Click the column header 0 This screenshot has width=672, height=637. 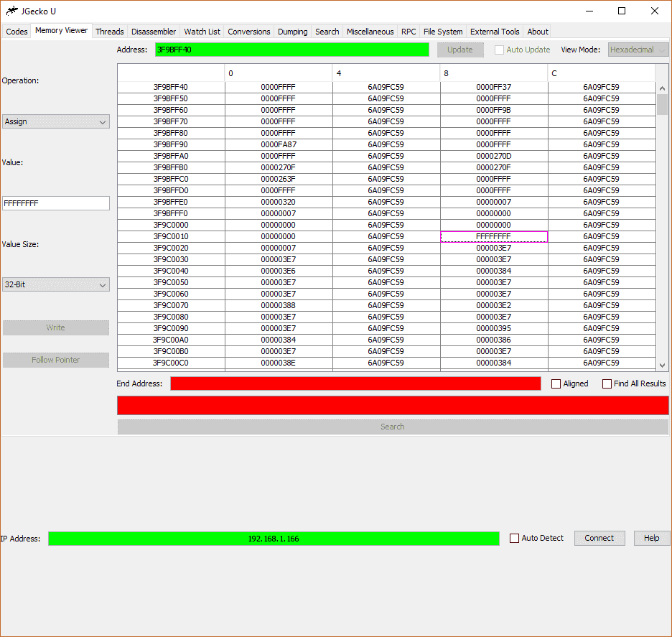pyautogui.click(x=279, y=73)
